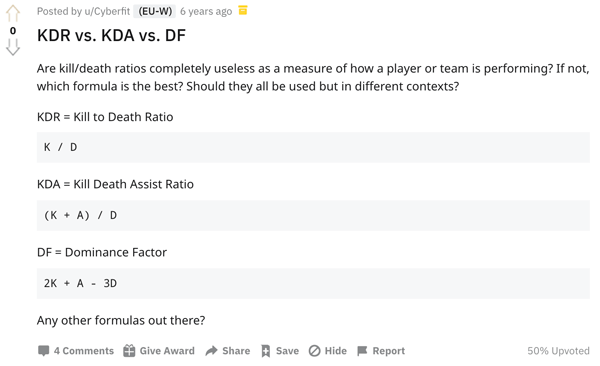
Task: Click the gift box award icon
Action: click(x=129, y=351)
